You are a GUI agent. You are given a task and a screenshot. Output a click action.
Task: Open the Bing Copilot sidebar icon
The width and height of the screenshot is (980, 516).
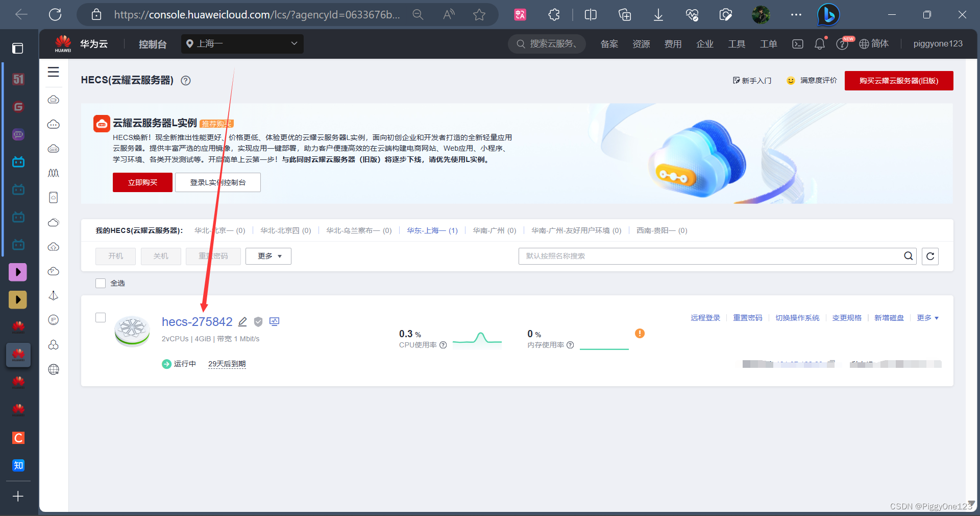[828, 15]
